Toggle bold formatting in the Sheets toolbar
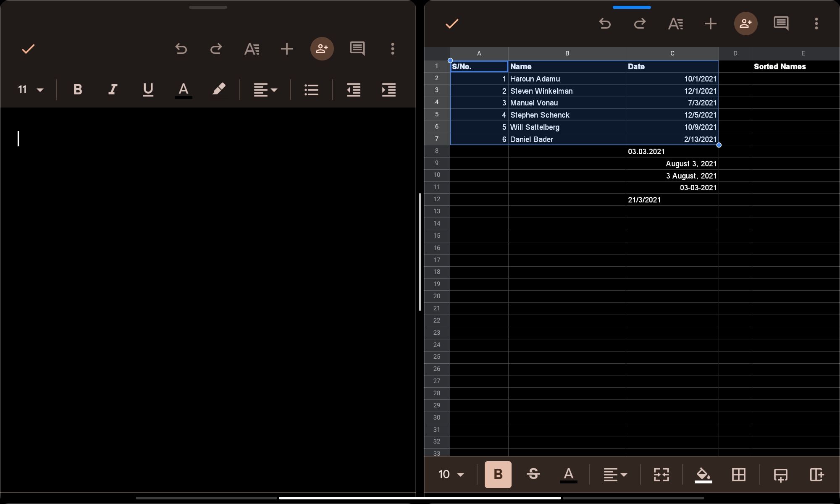The width and height of the screenshot is (840, 504). pos(498,475)
